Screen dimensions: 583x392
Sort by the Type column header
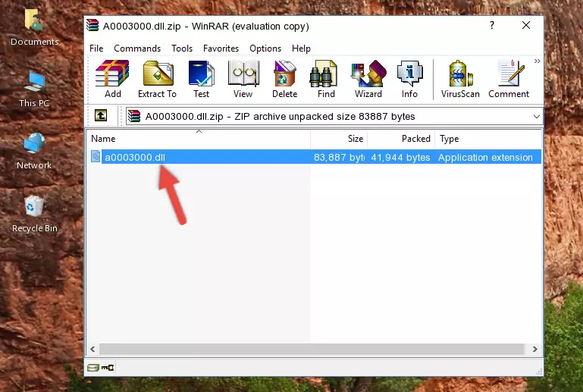pyautogui.click(x=487, y=139)
